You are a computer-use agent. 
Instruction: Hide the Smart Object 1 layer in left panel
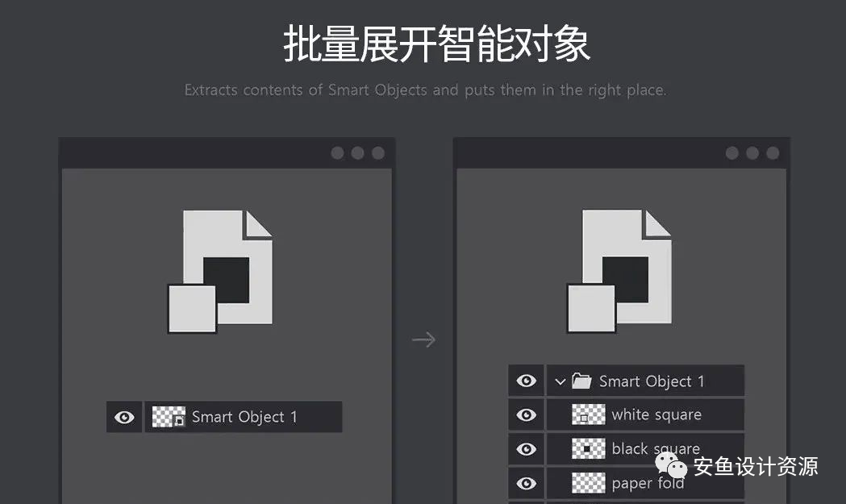click(x=123, y=417)
